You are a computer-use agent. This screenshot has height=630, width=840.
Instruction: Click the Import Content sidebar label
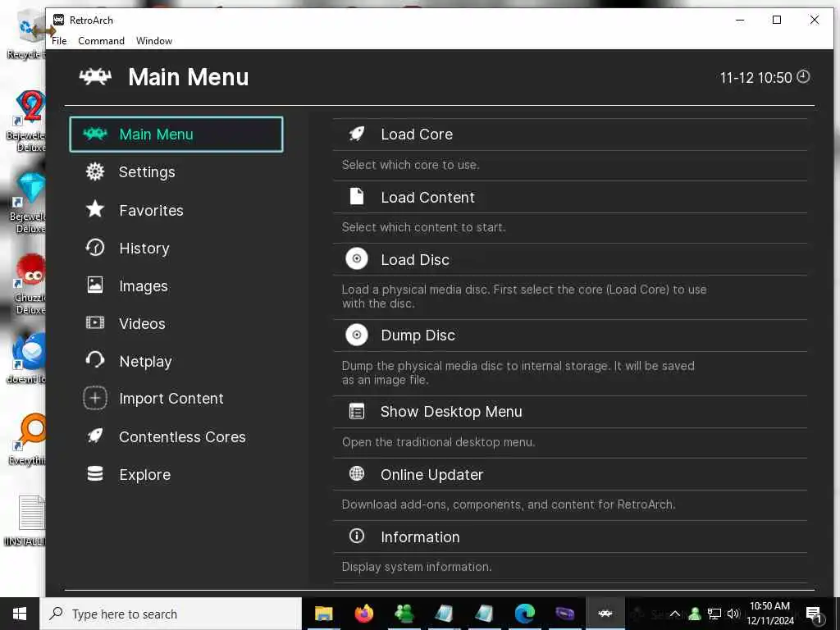pyautogui.click(x=171, y=399)
